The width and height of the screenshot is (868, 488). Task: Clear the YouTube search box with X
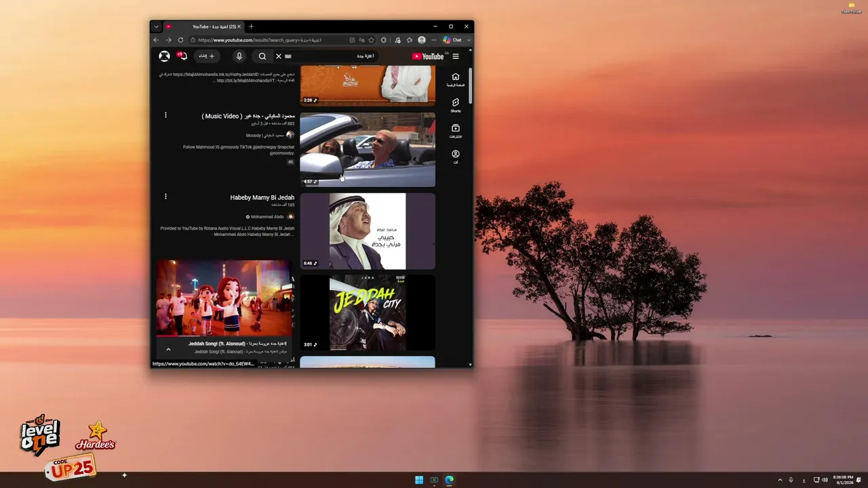278,56
